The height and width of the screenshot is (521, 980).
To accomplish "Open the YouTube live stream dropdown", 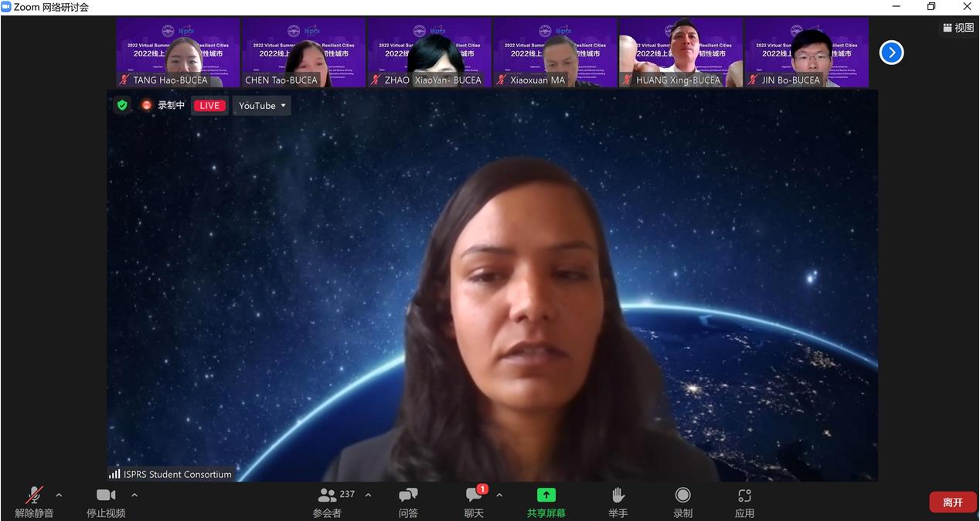I will (262, 106).
